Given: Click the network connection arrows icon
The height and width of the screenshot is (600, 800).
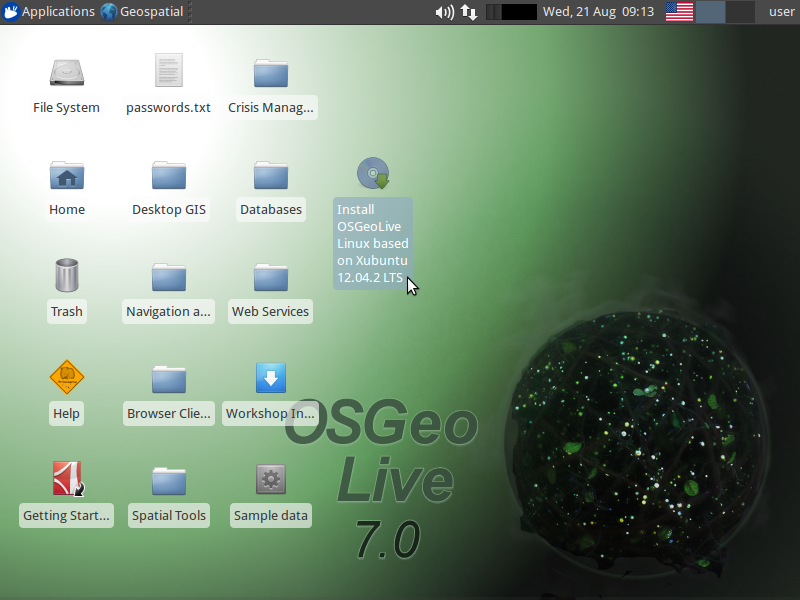Looking at the screenshot, I should coord(469,12).
